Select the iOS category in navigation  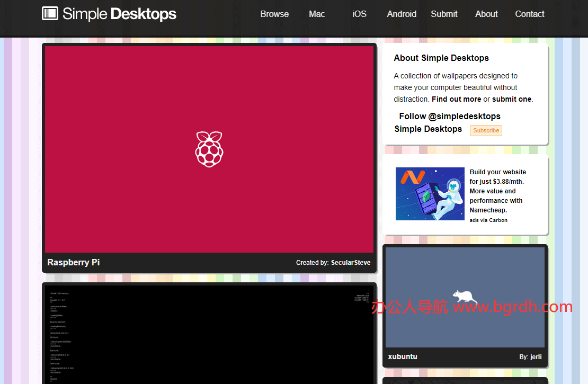click(x=359, y=14)
